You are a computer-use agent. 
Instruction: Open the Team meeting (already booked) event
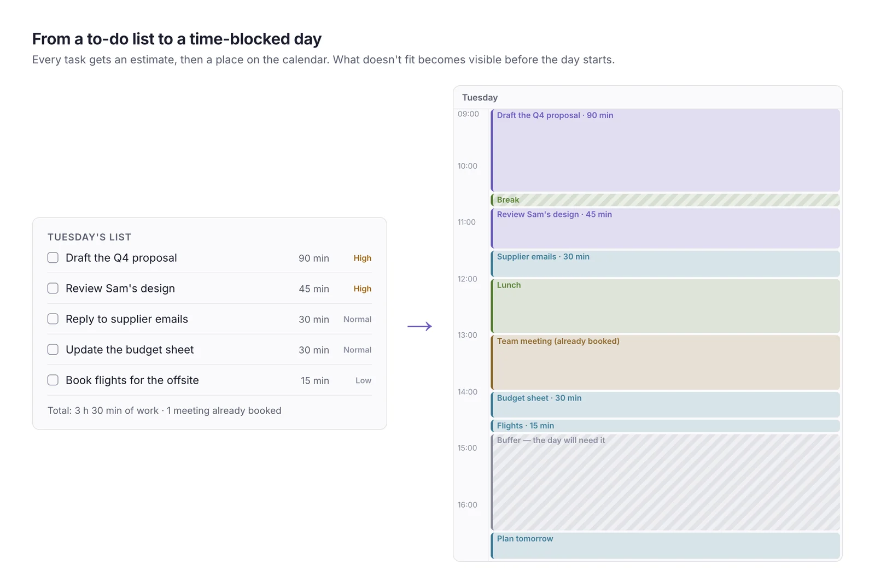coord(665,362)
